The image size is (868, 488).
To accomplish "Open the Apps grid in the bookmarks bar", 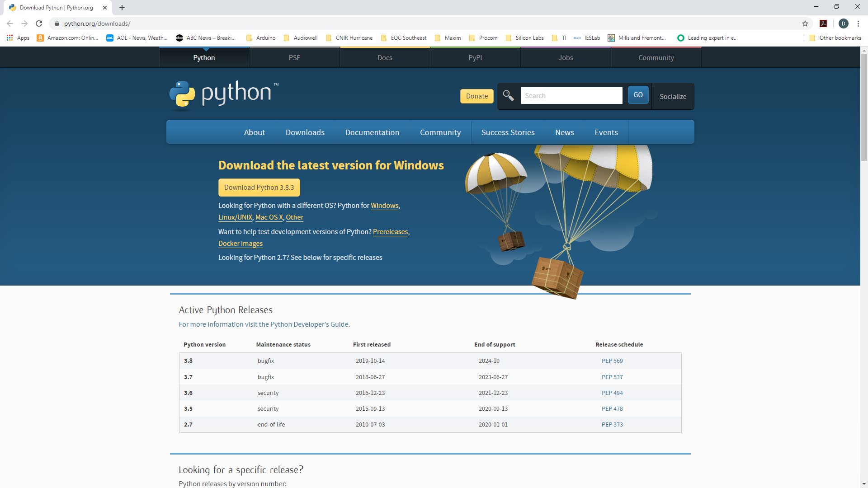I will (x=18, y=38).
